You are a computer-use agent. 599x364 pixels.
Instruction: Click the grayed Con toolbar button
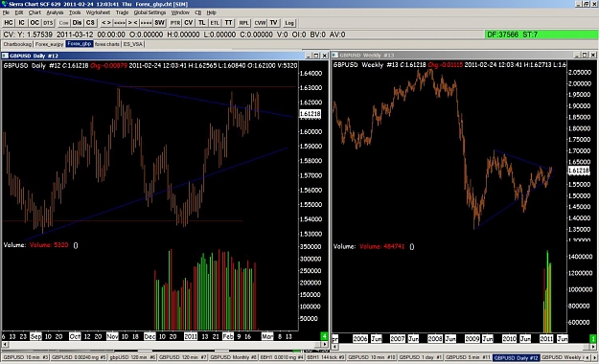click(63, 23)
